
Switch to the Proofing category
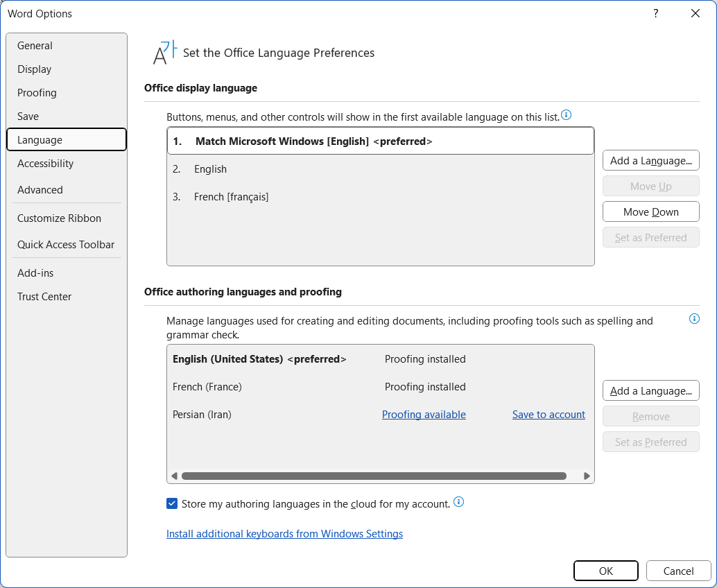(x=67, y=93)
